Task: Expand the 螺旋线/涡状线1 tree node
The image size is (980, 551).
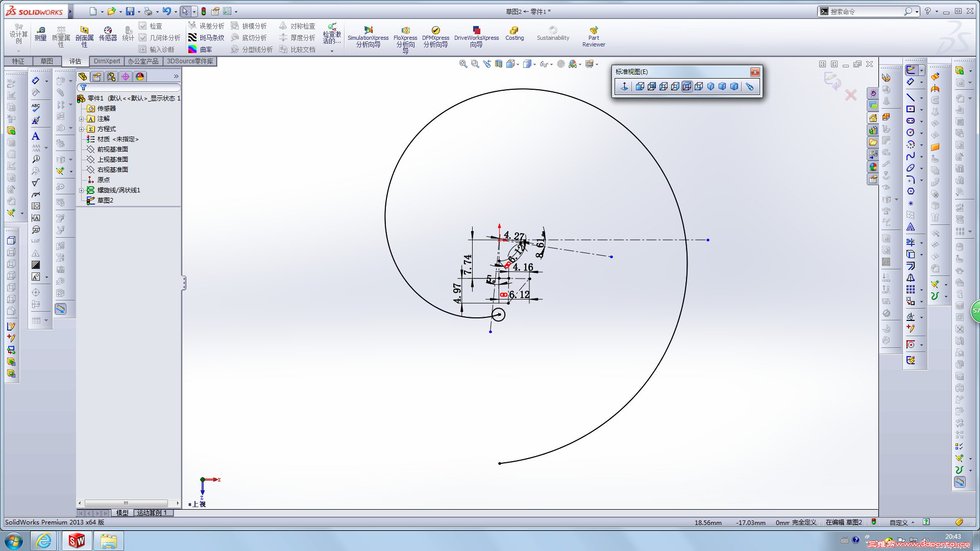Action: click(x=81, y=190)
